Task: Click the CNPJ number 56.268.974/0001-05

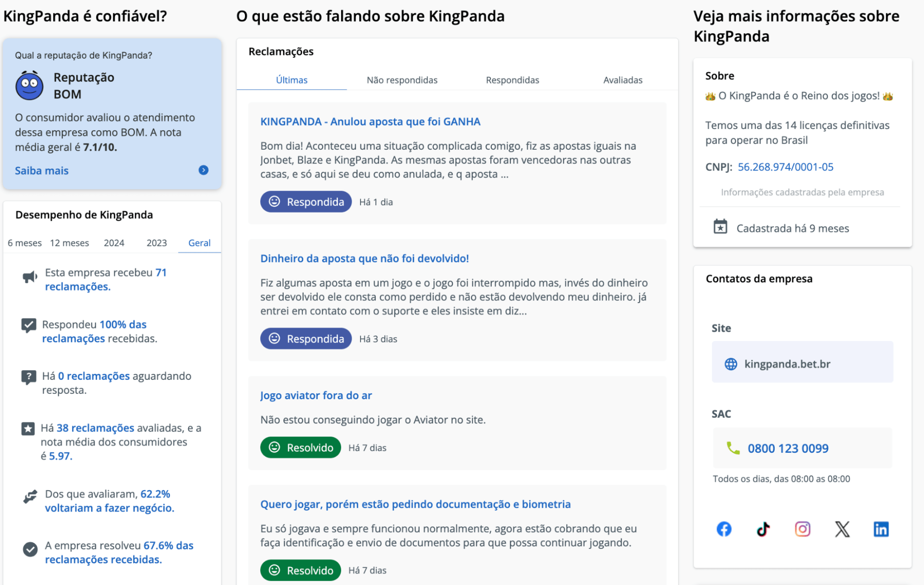Action: [x=786, y=167]
